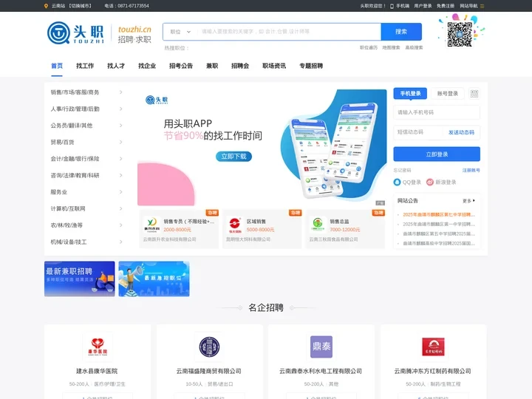Open 区域销售 job listing

(x=256, y=222)
